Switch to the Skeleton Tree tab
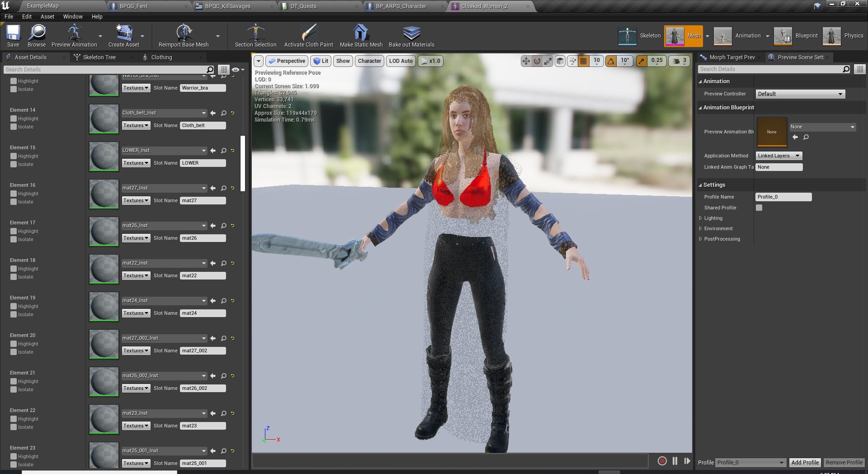 click(99, 57)
